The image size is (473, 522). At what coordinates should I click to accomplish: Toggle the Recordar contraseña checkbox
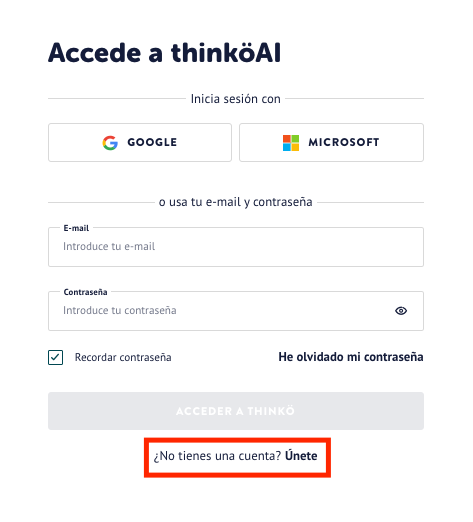click(55, 357)
